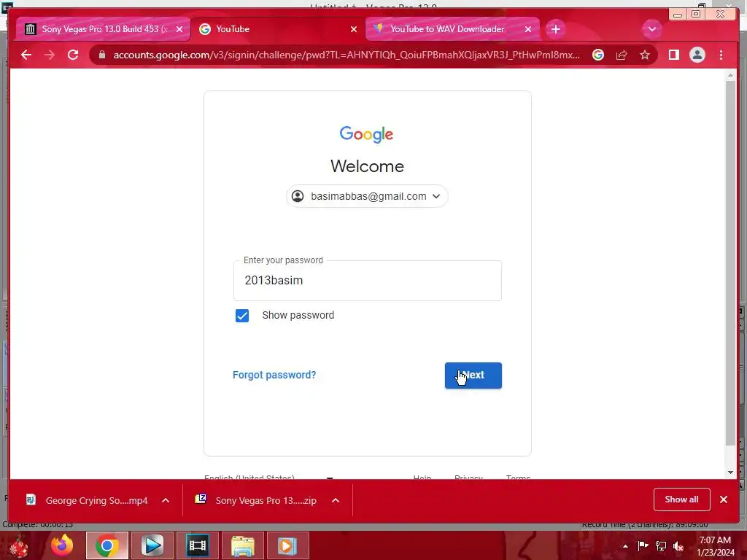The height and width of the screenshot is (560, 747).
Task: Reload the Google sign-in page
Action: point(73,55)
